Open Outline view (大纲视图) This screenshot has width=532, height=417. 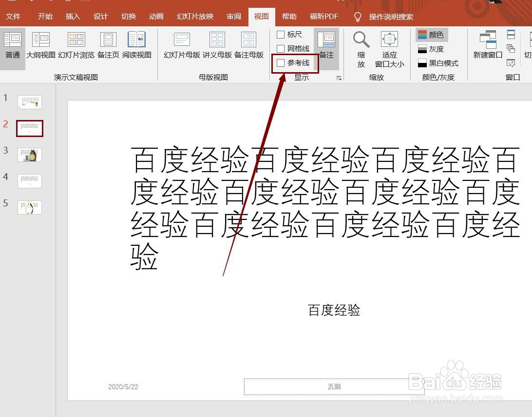click(41, 45)
